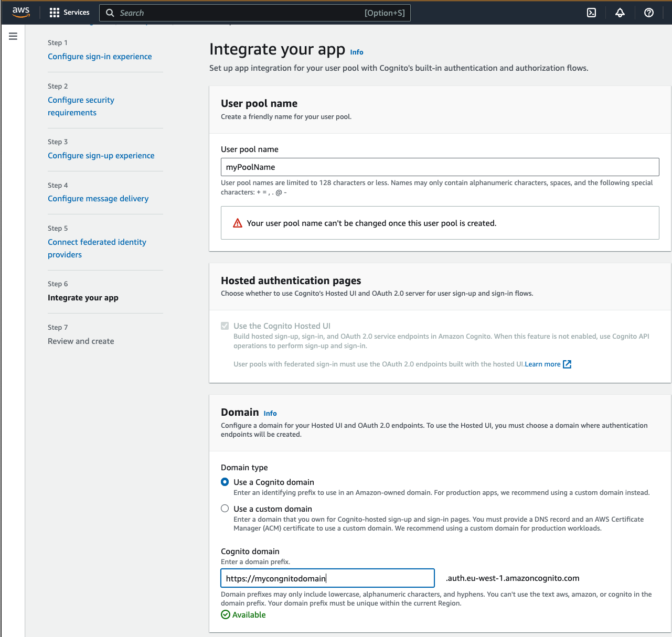Open the notifications bell
The width and height of the screenshot is (672, 637).
point(620,13)
